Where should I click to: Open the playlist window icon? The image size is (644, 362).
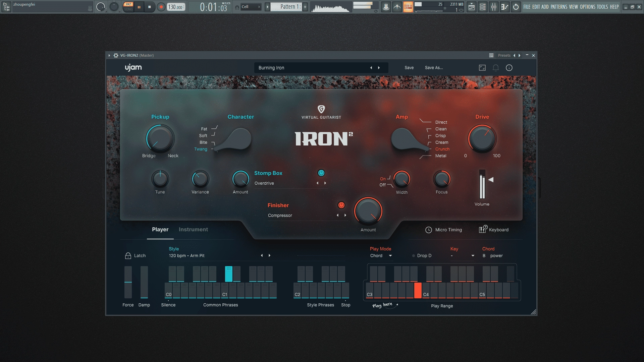click(472, 7)
